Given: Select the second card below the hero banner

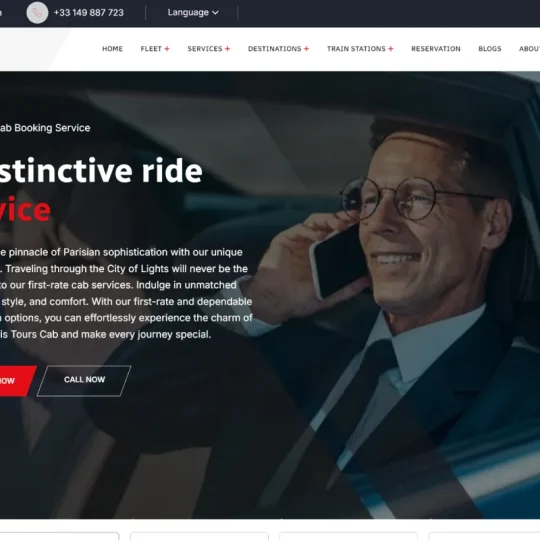Looking at the screenshot, I should [x=199, y=536].
